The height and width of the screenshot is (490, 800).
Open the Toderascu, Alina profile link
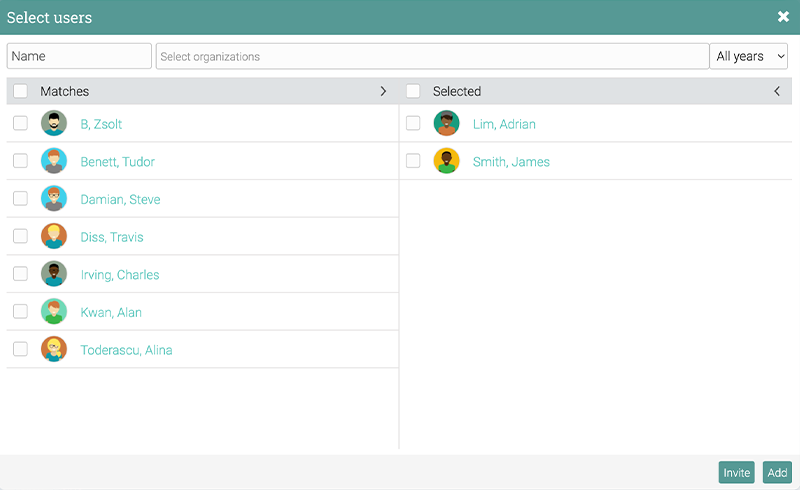click(x=126, y=350)
